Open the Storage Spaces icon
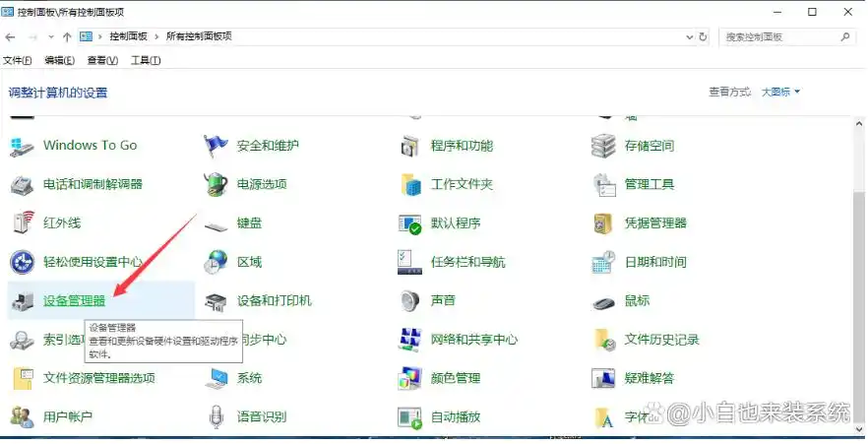 tap(603, 146)
